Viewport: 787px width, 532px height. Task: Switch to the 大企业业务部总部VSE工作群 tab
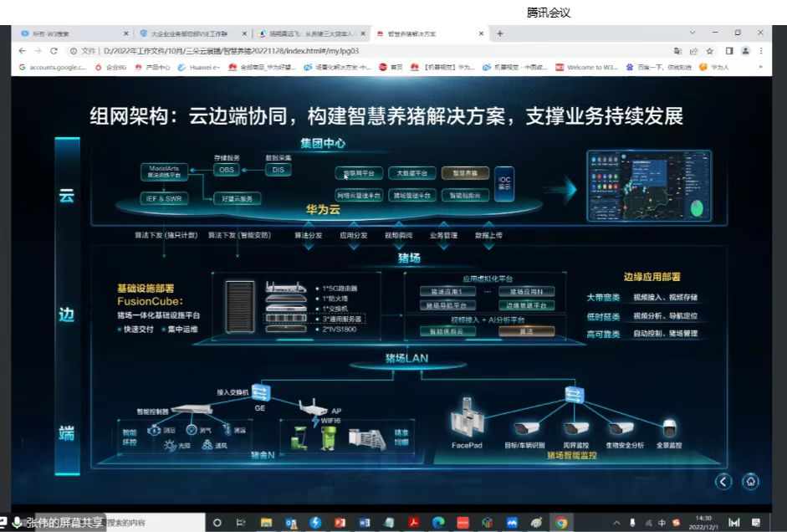193,33
